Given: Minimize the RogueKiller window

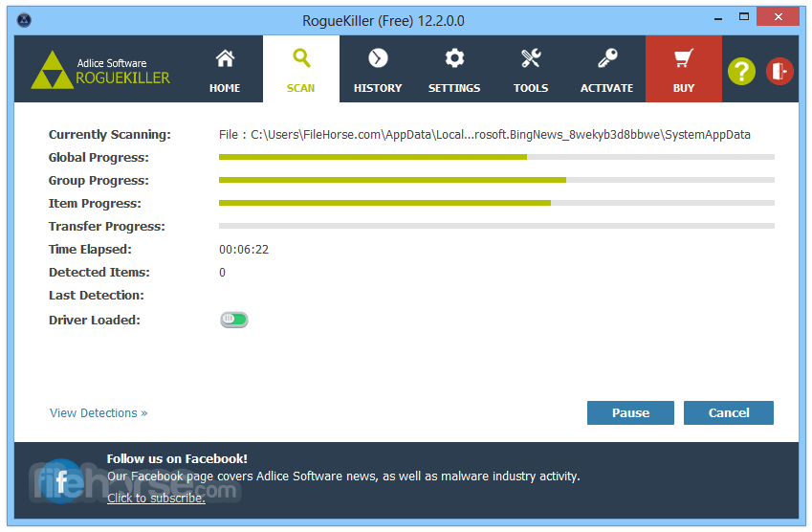Looking at the screenshot, I should pos(717,18).
